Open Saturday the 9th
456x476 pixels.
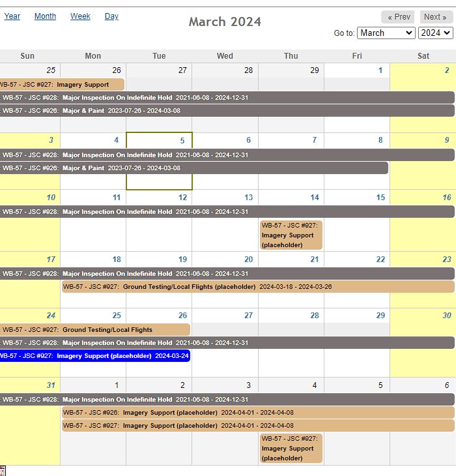pyautogui.click(x=447, y=140)
